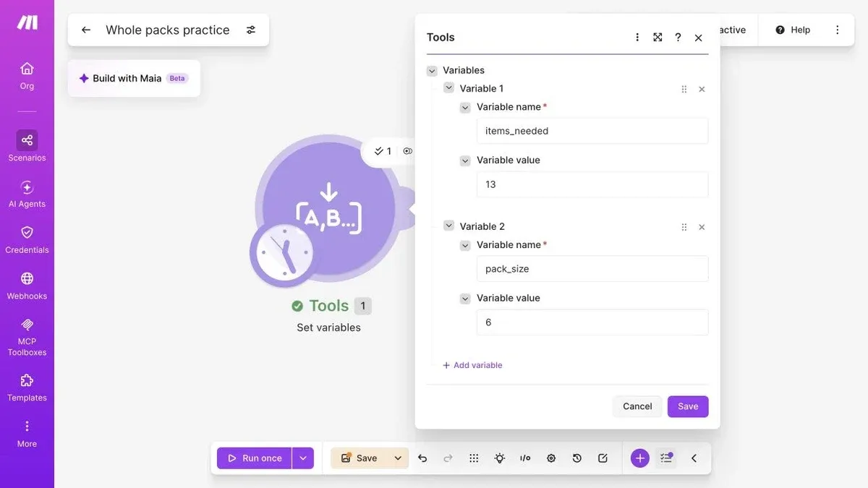
Task: Open Credentials section
Action: (27, 239)
